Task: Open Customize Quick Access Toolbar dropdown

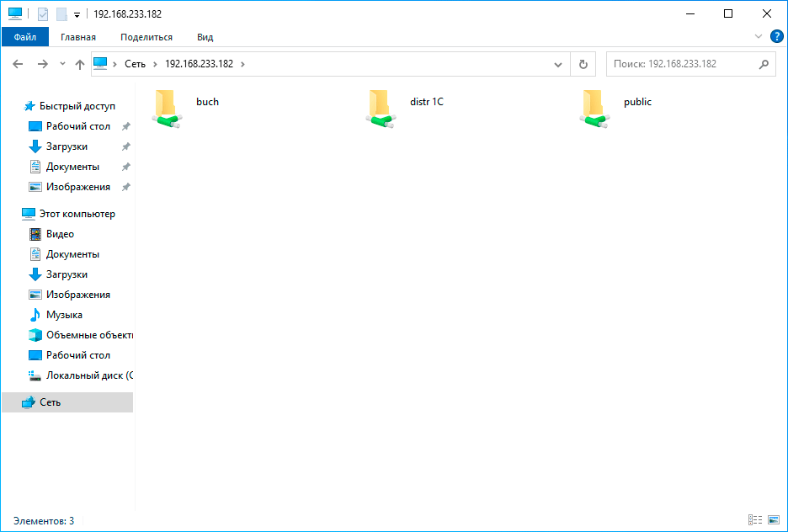Action: point(77,15)
